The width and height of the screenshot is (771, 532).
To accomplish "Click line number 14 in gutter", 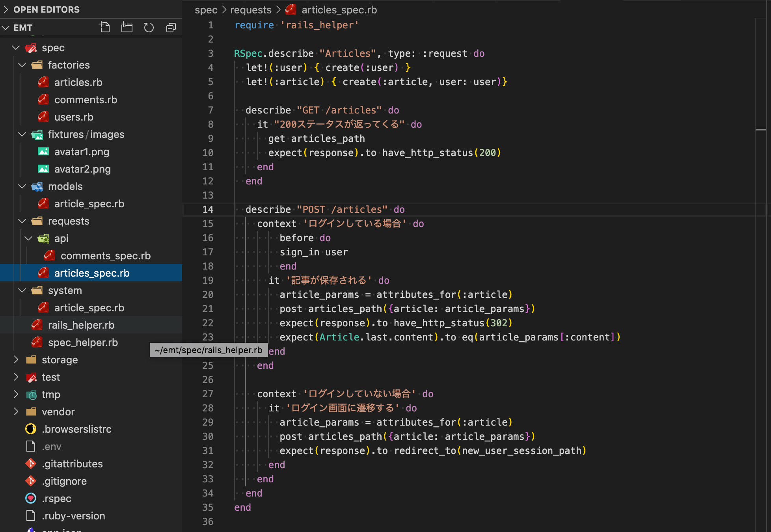I will coord(208,209).
